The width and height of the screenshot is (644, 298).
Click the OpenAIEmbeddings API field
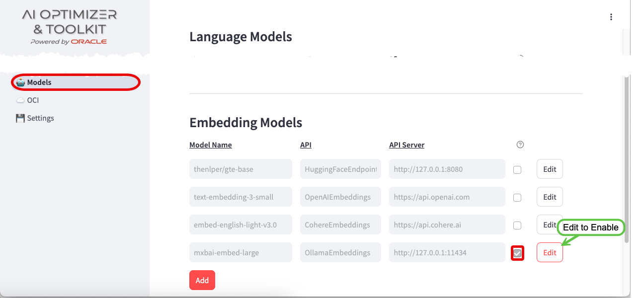tap(340, 197)
